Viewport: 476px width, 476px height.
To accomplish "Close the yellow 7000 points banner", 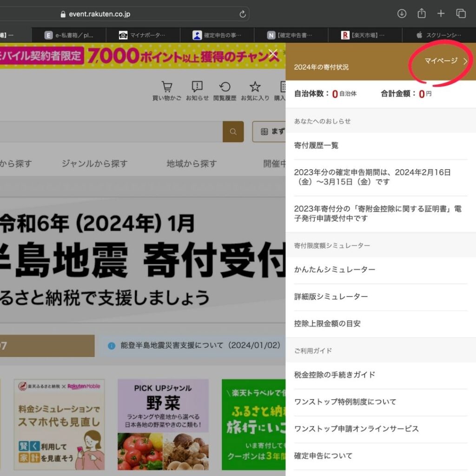I will (273, 54).
